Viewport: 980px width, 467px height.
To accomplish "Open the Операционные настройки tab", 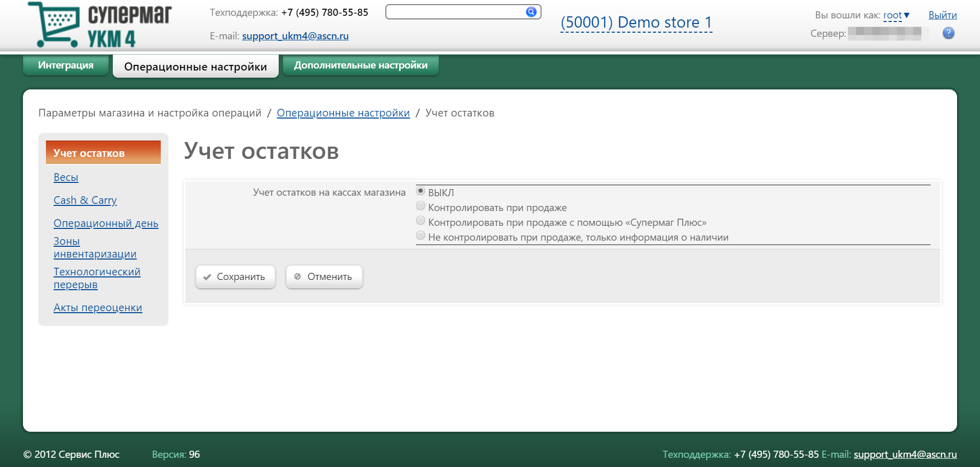I will [x=195, y=67].
